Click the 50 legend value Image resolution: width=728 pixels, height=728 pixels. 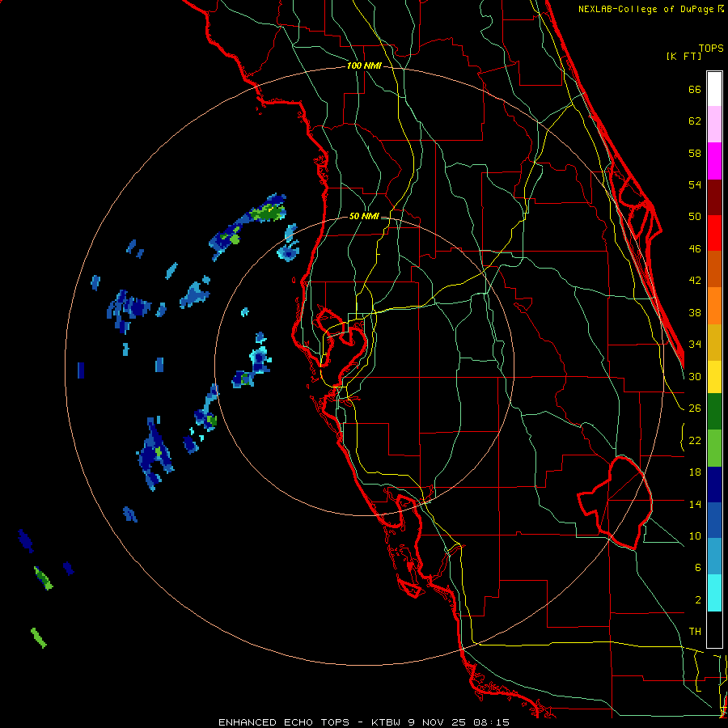pos(695,216)
